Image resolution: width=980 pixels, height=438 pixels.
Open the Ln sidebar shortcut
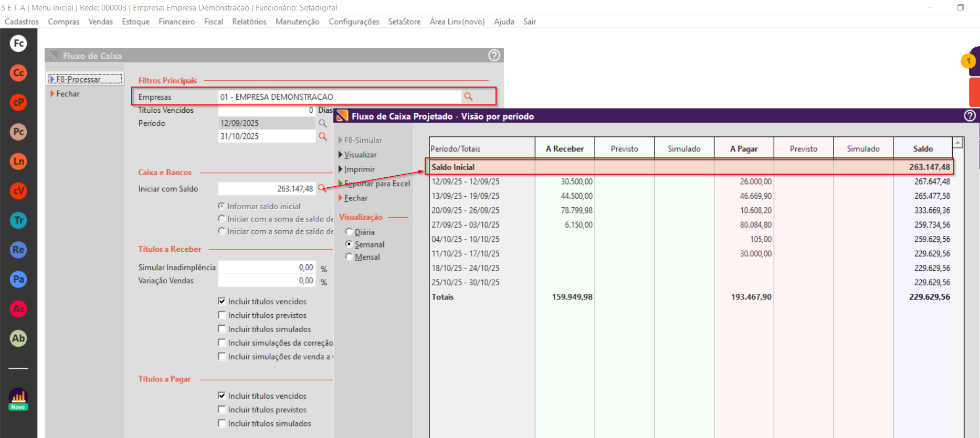18,161
